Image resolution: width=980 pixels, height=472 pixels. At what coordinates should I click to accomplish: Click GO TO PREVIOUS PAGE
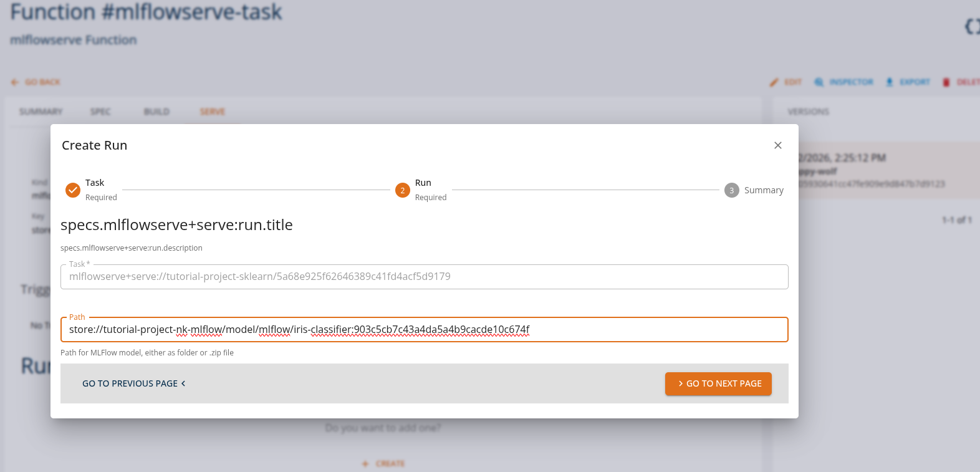130,383
